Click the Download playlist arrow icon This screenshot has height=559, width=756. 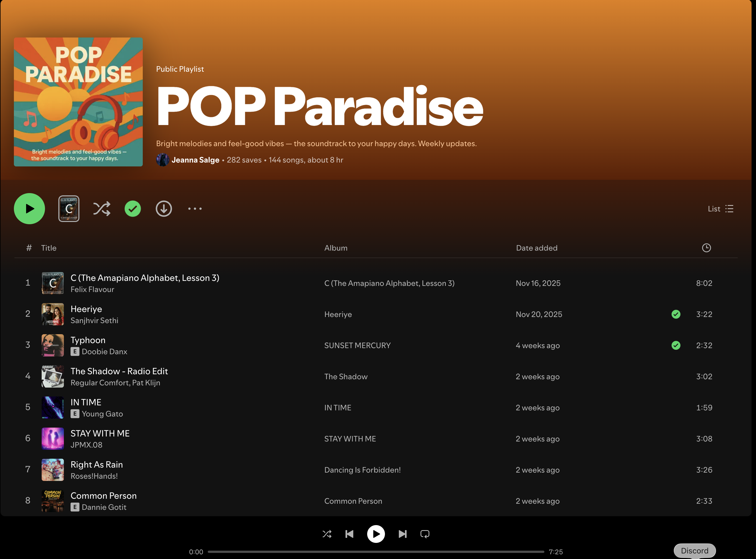164,209
